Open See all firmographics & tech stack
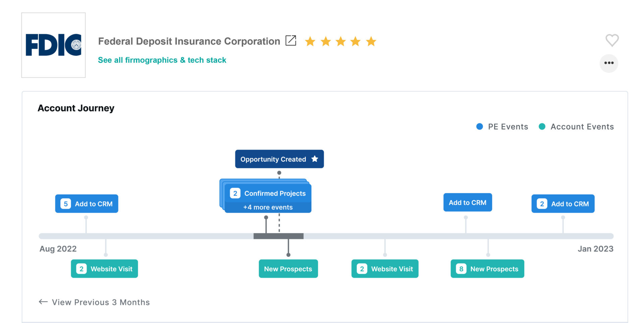Image resolution: width=644 pixels, height=323 pixels. (162, 60)
